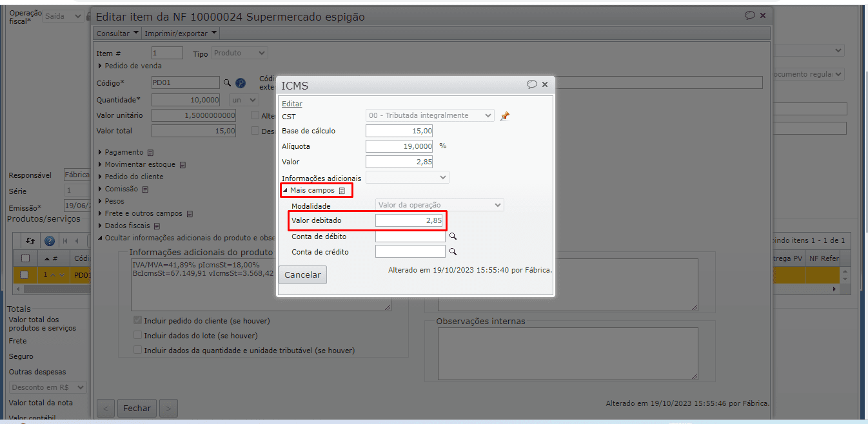Click the search magnifier beside the Código field
The image size is (868, 424).
227,83
